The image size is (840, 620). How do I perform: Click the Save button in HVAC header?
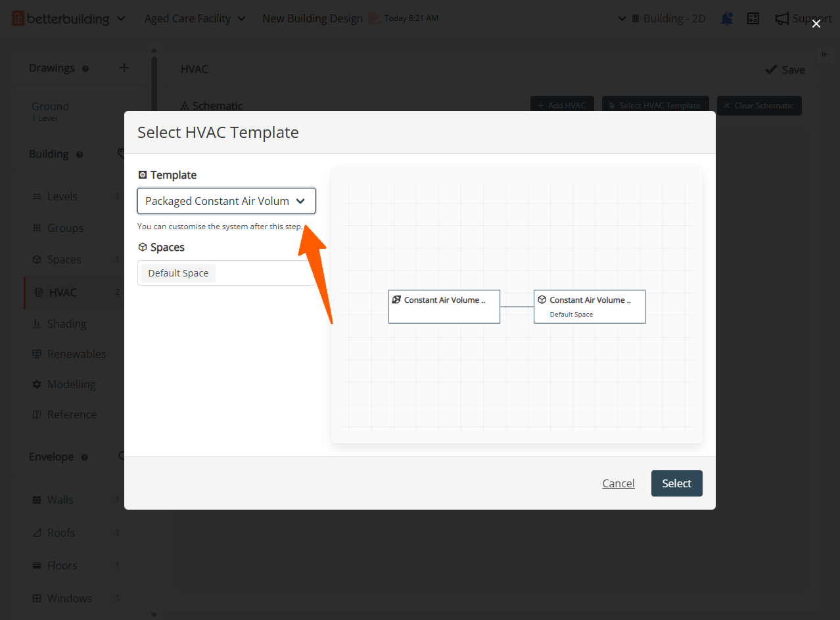[x=785, y=70]
